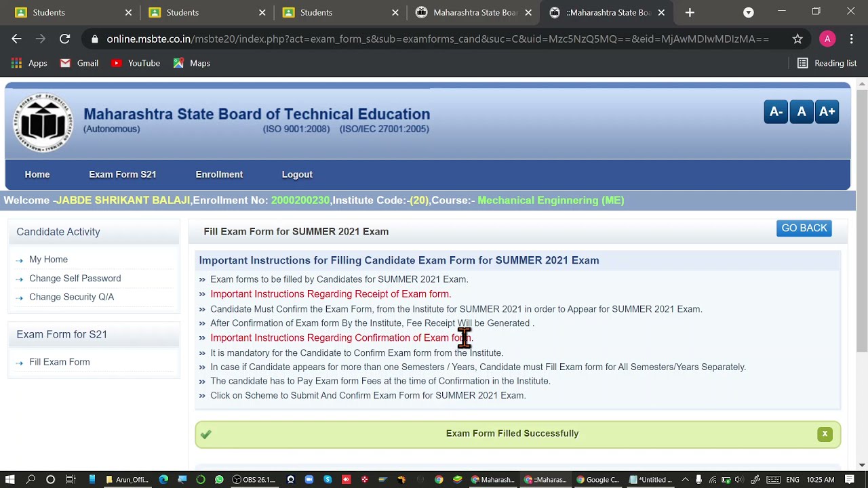Open Skype from the taskbar

(328, 479)
